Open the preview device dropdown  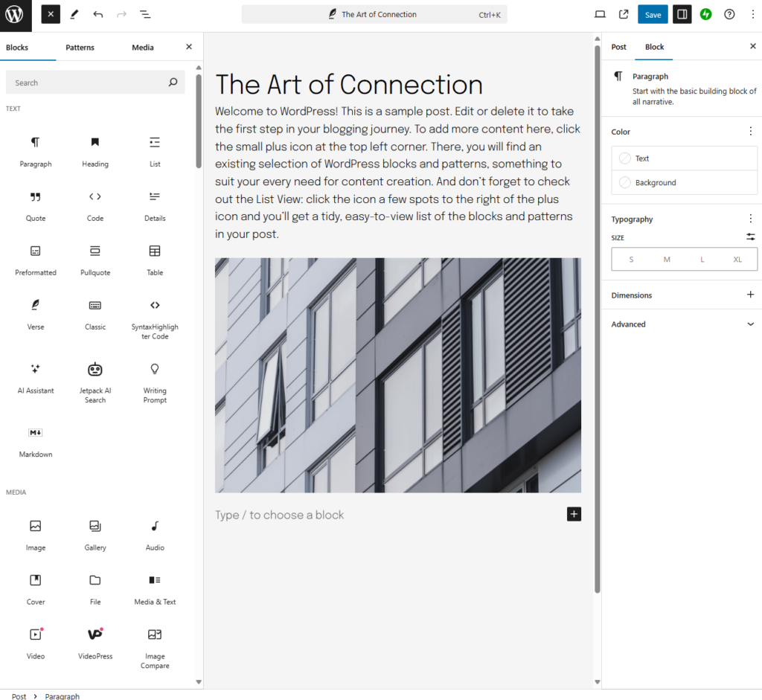click(600, 14)
